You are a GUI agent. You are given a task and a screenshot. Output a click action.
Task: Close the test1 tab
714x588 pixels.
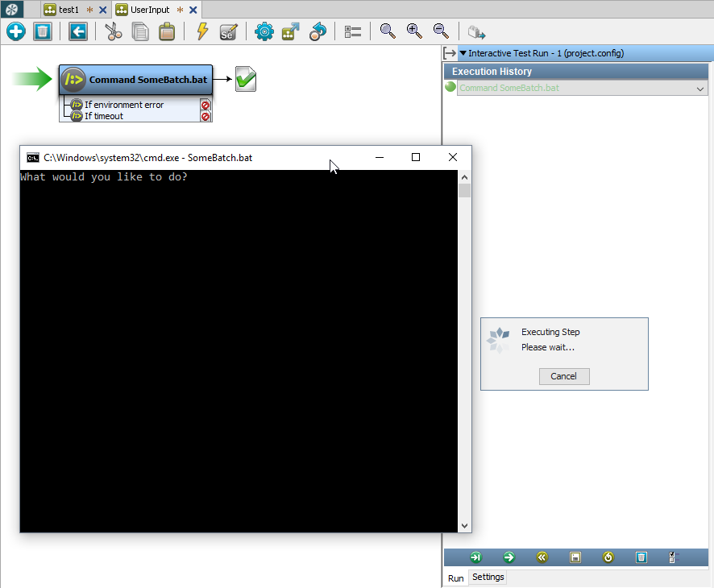(103, 10)
